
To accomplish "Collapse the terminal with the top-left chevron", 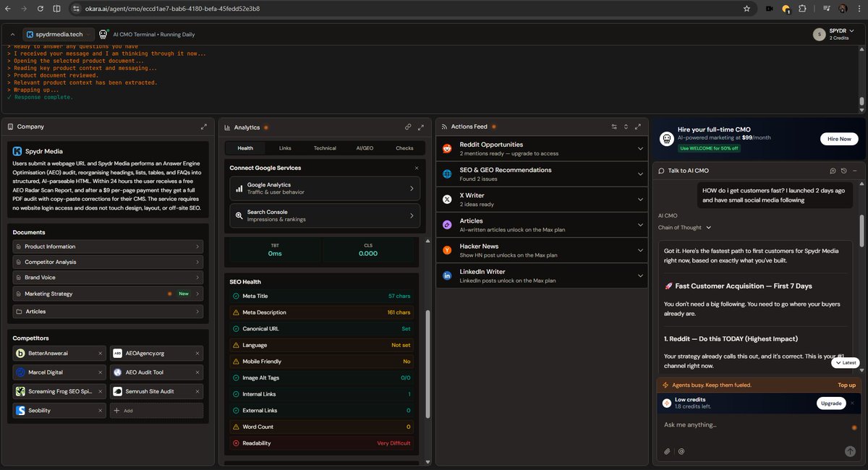I will pos(12,34).
